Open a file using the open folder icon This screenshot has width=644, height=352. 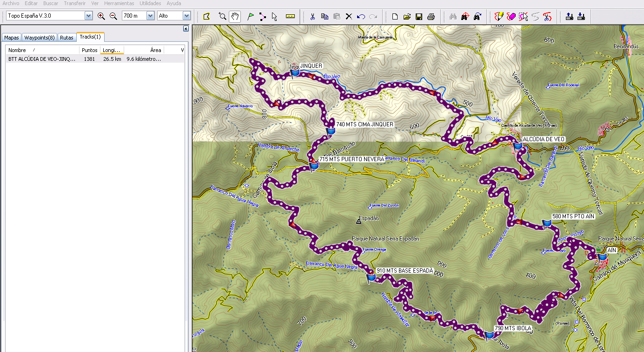[x=407, y=16]
